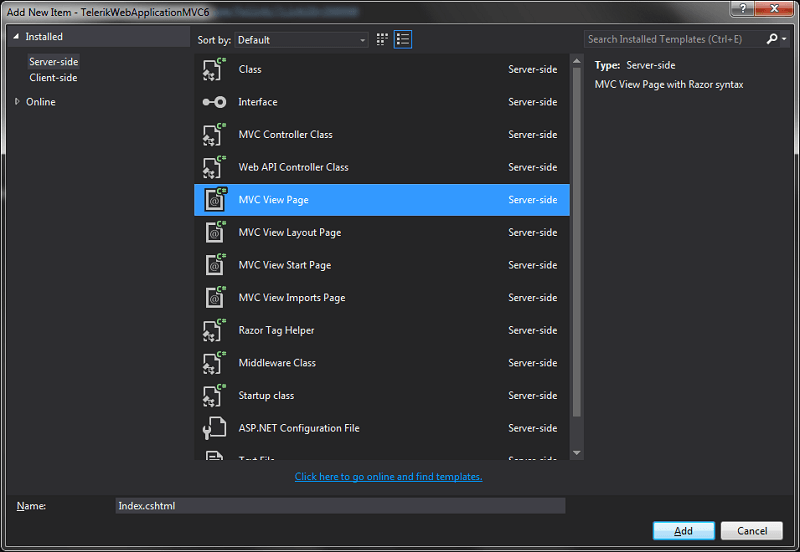Click the dialog Help question mark button
Viewport: 800px width, 552px height.
pyautogui.click(x=743, y=8)
